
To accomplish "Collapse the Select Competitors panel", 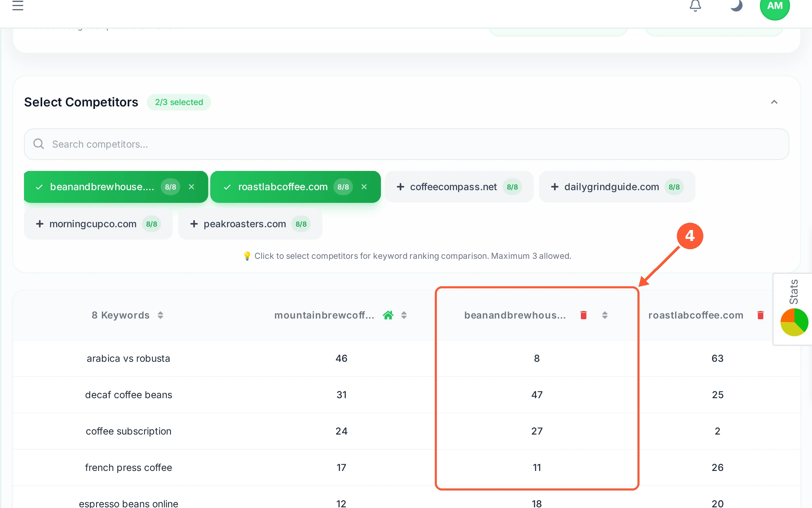I will (x=774, y=102).
